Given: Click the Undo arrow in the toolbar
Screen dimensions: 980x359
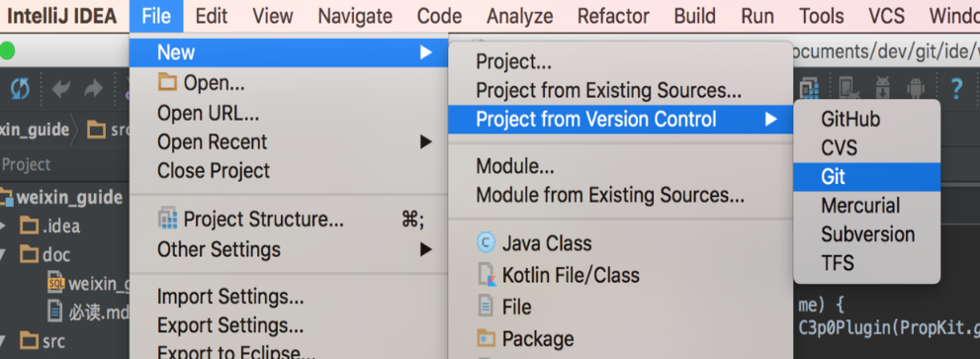Looking at the screenshot, I should 61,89.
